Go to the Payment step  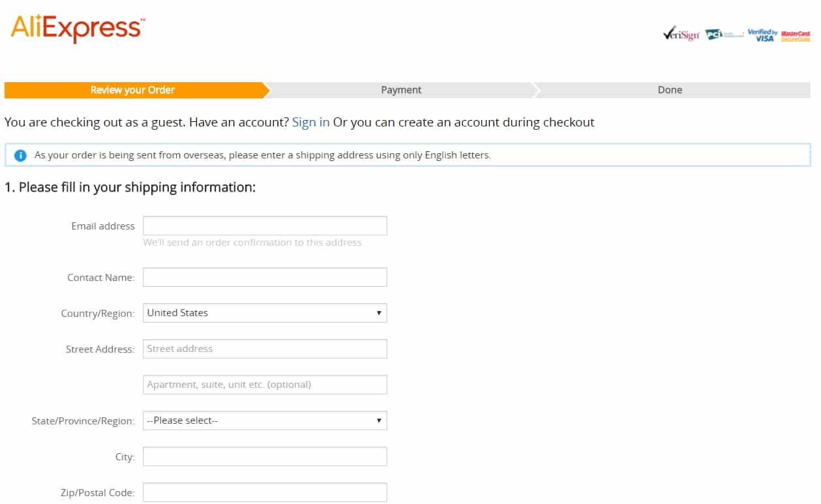401,90
